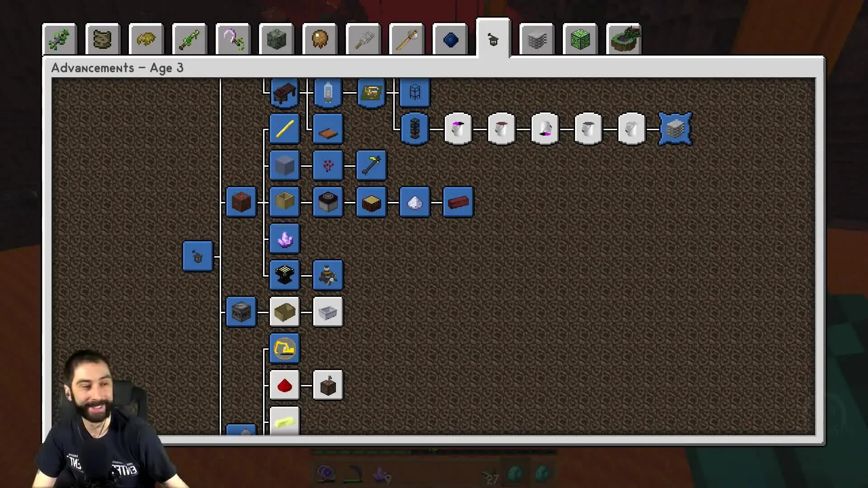Screen dimensions: 868x488
Task: Switch to the green maze cube tab
Action: (580, 40)
